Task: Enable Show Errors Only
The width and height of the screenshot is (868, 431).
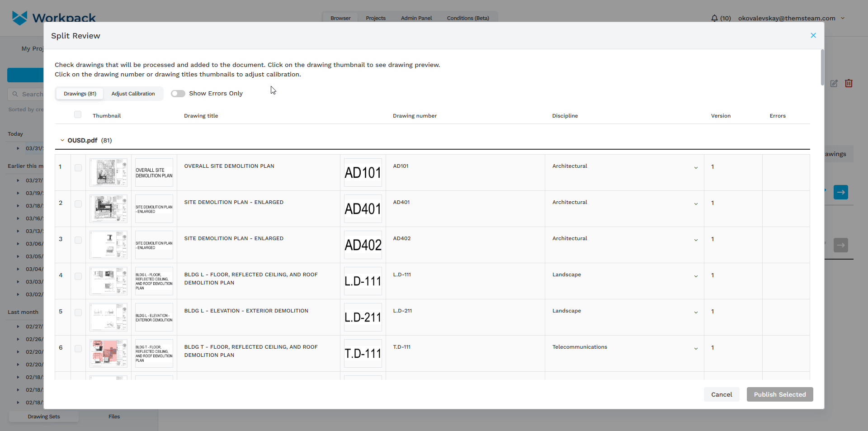Action: pos(178,94)
